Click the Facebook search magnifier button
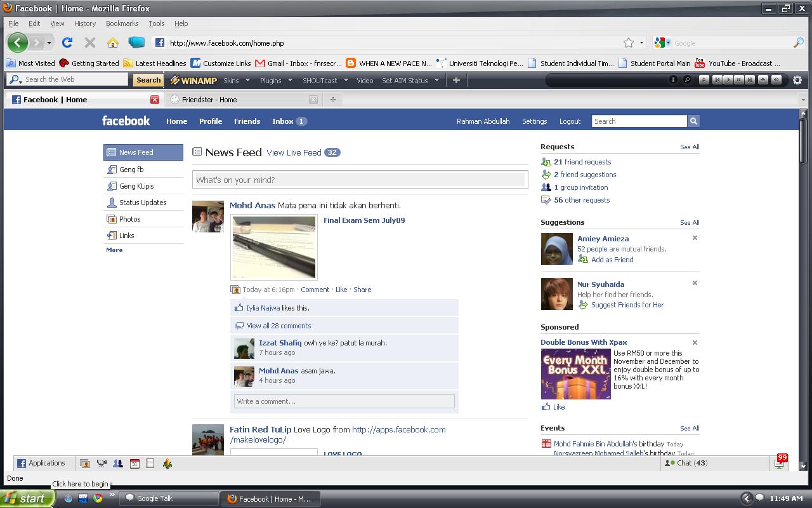Viewport: 812px width, 508px height. [x=693, y=121]
